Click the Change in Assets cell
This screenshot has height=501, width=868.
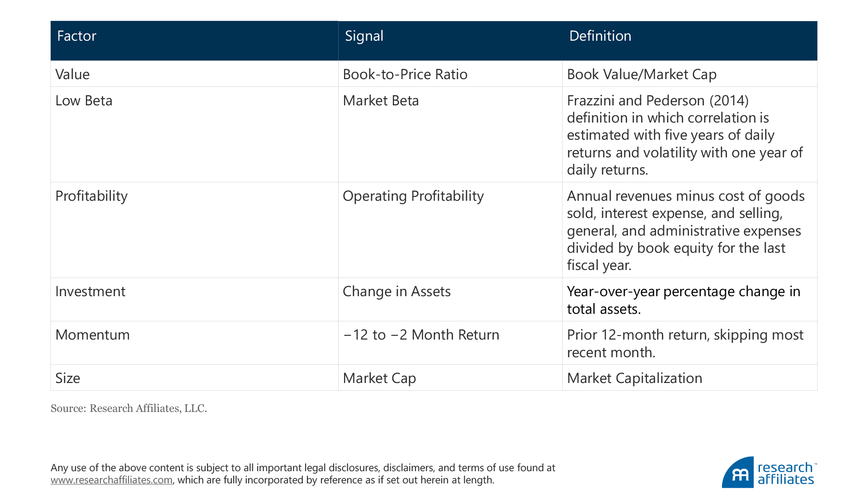396,292
